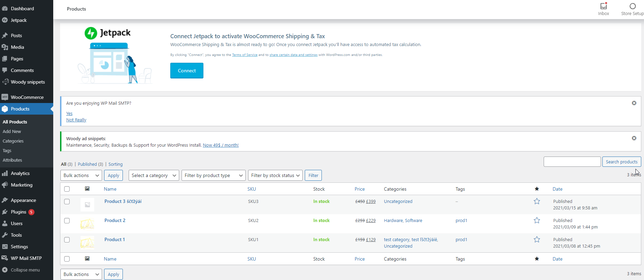Click the Collapse menu icon

[5, 270]
